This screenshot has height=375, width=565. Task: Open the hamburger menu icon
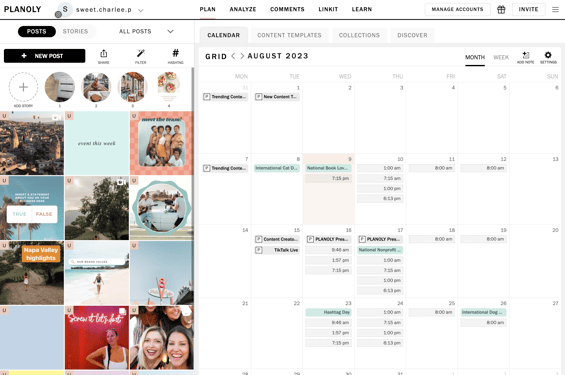[555, 9]
